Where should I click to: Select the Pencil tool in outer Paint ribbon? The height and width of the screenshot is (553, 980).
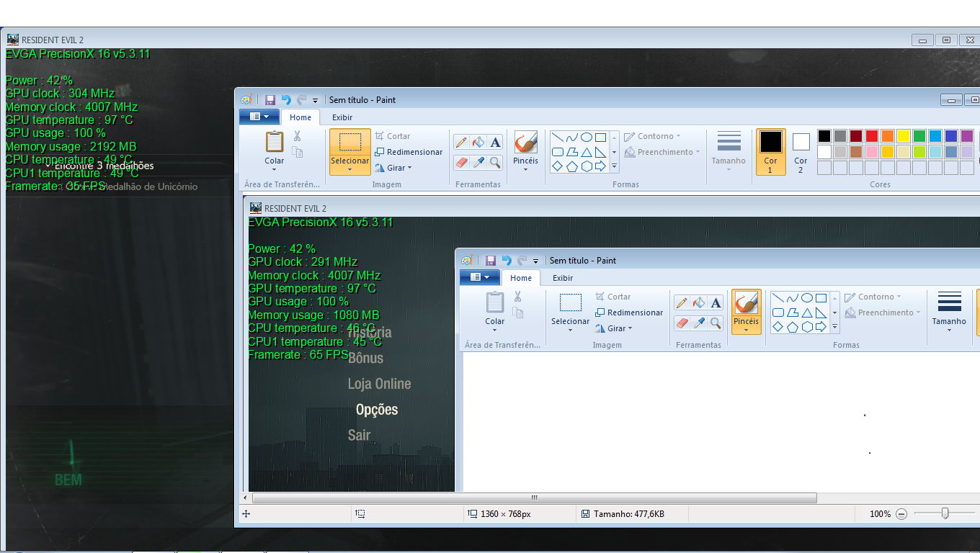(x=461, y=143)
